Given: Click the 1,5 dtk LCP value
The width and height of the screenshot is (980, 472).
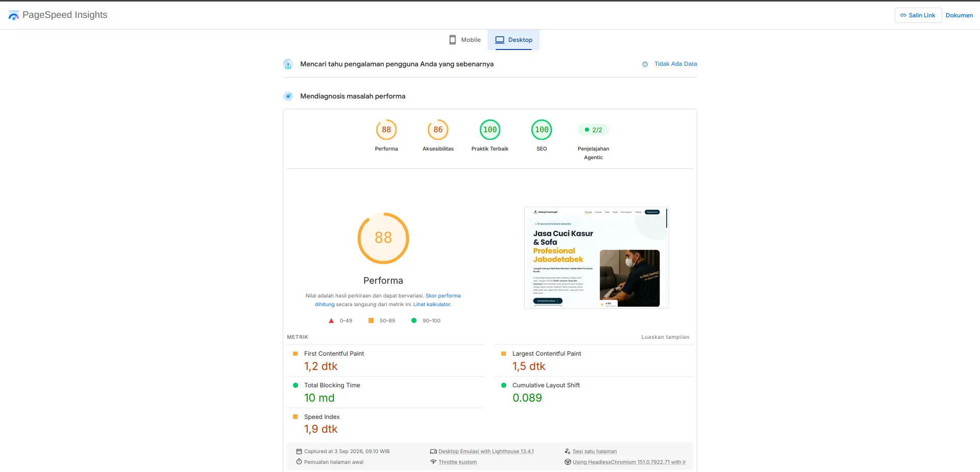Looking at the screenshot, I should 529,366.
